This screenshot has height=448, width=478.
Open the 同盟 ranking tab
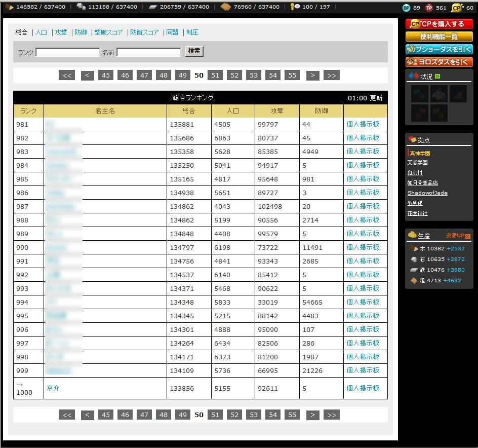(x=173, y=32)
